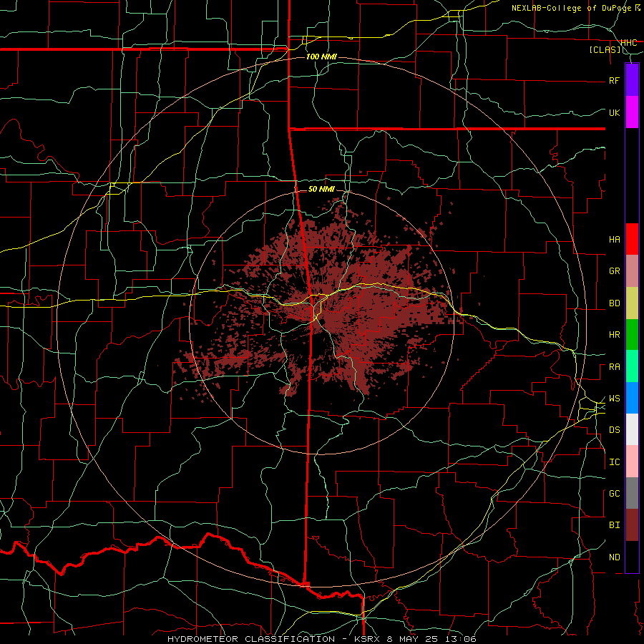Click the HA legend label

coord(615,239)
